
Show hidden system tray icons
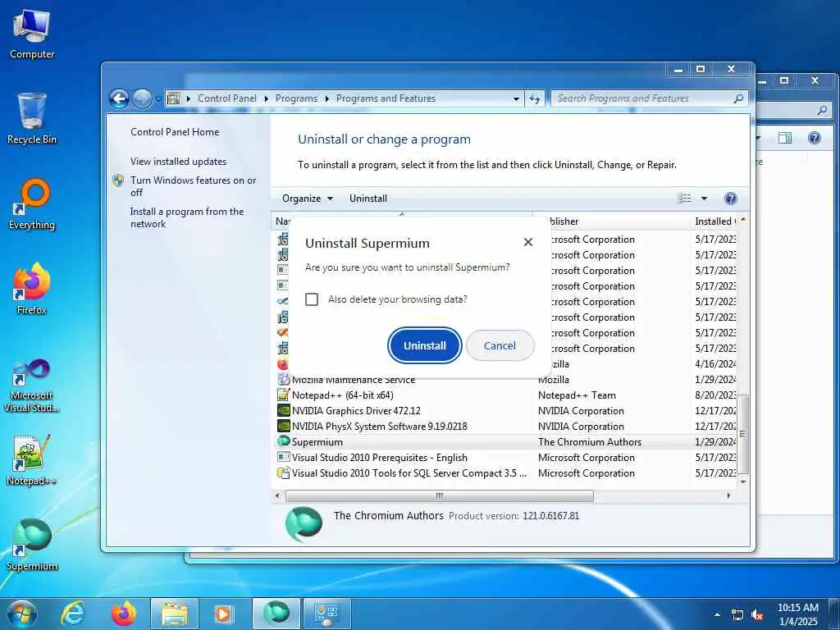[x=717, y=614]
